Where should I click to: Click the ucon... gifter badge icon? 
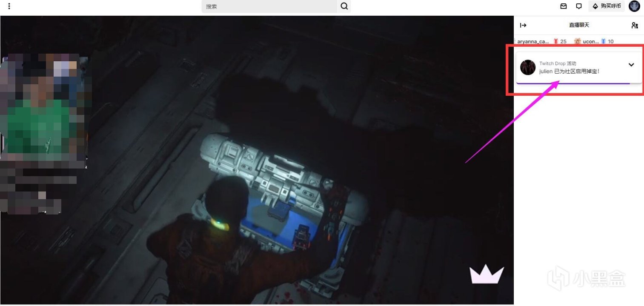click(578, 41)
